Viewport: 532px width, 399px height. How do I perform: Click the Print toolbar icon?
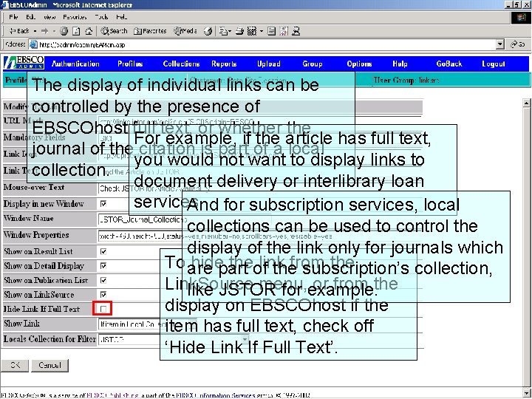click(x=240, y=31)
